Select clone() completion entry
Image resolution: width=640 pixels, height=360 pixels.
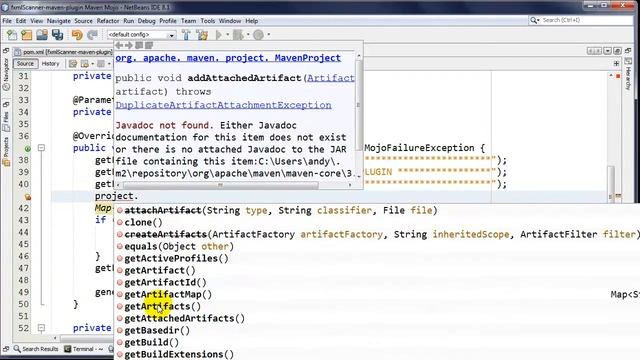pyautogui.click(x=139, y=222)
